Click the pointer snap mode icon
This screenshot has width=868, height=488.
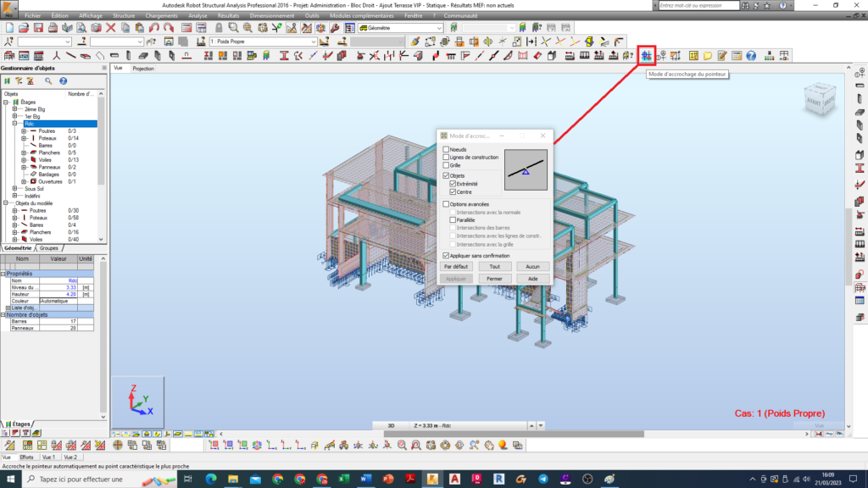click(x=647, y=56)
